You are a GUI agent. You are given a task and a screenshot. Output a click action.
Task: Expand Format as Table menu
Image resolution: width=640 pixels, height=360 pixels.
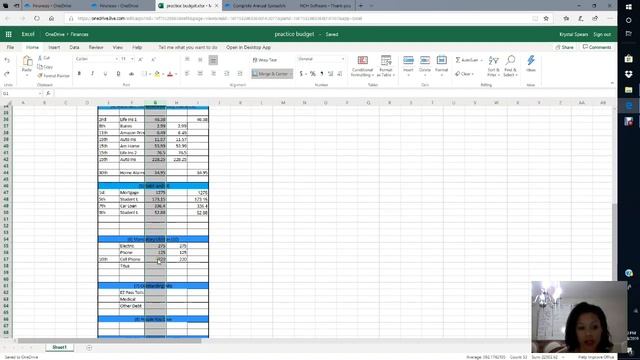tap(386, 66)
